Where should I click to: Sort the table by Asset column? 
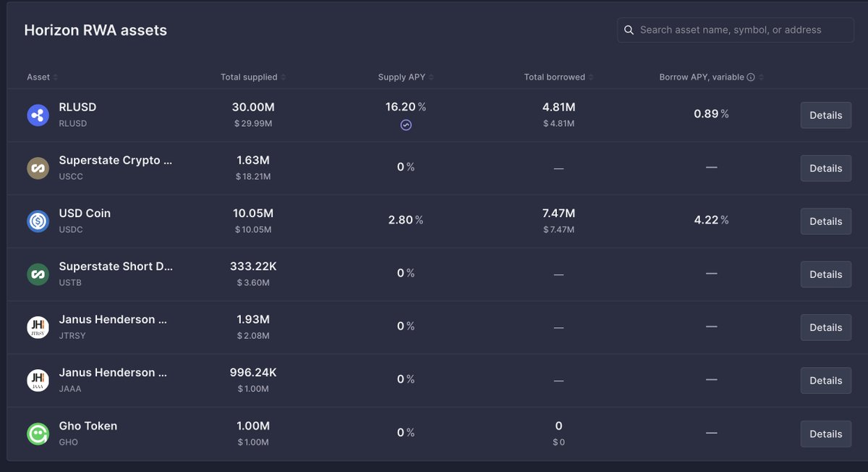(x=43, y=77)
